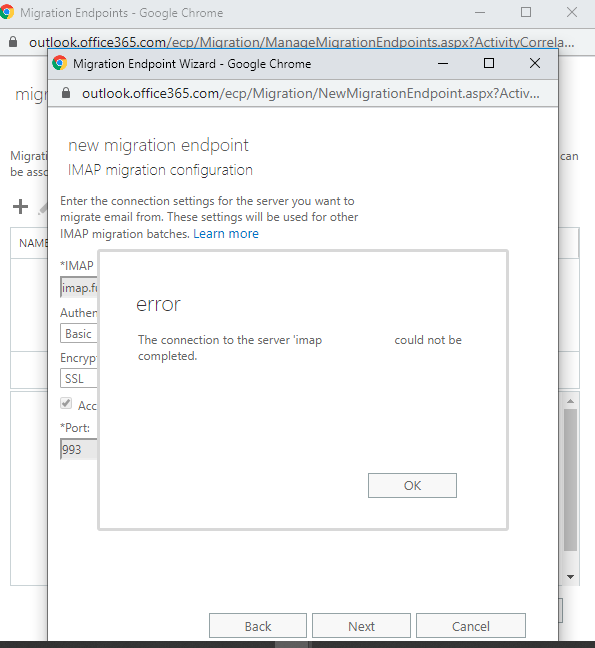Click the Next button in wizard
Viewport: 595px width, 648px height.
(x=361, y=626)
